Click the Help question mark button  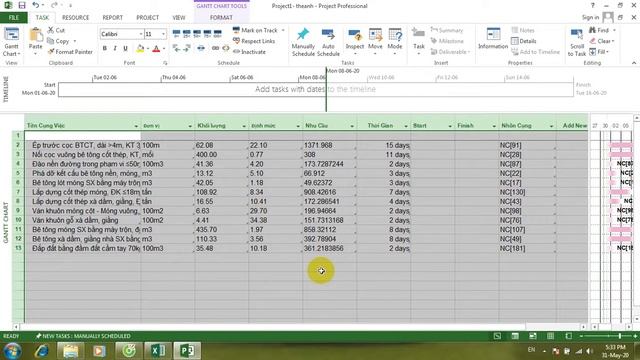(593, 5)
